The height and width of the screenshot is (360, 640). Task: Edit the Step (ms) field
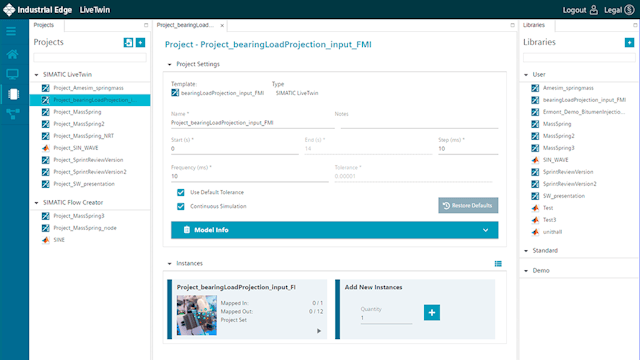coord(468,149)
